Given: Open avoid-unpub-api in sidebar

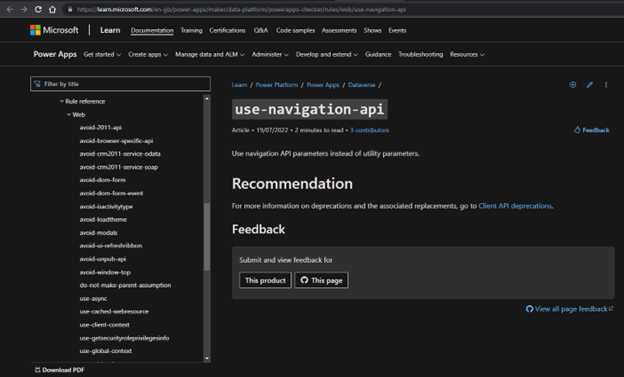Looking at the screenshot, I should pyautogui.click(x=103, y=259).
